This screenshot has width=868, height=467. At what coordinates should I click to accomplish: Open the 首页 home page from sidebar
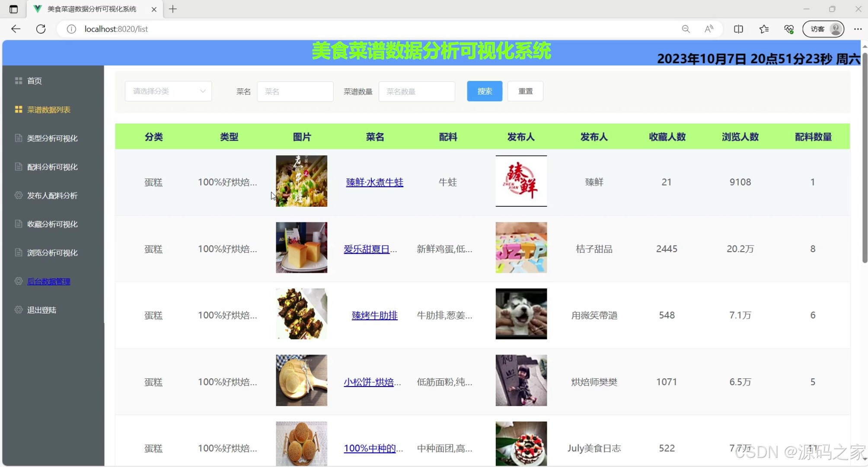[35, 80]
